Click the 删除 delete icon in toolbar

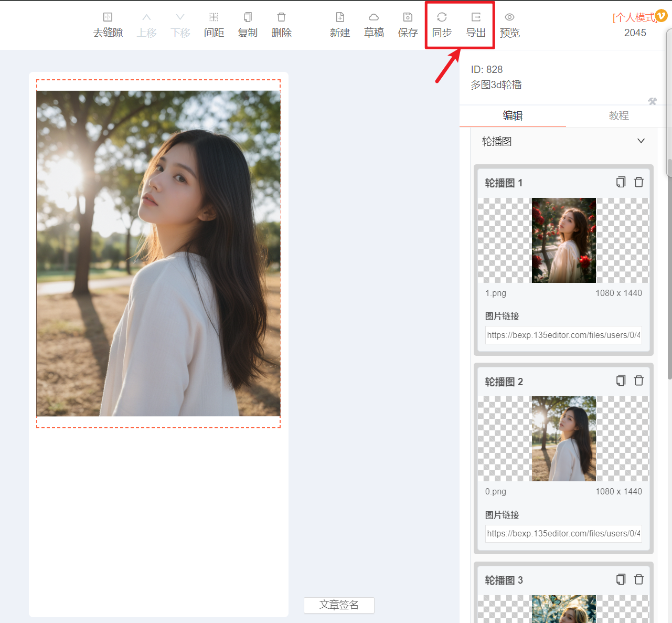coord(281,17)
